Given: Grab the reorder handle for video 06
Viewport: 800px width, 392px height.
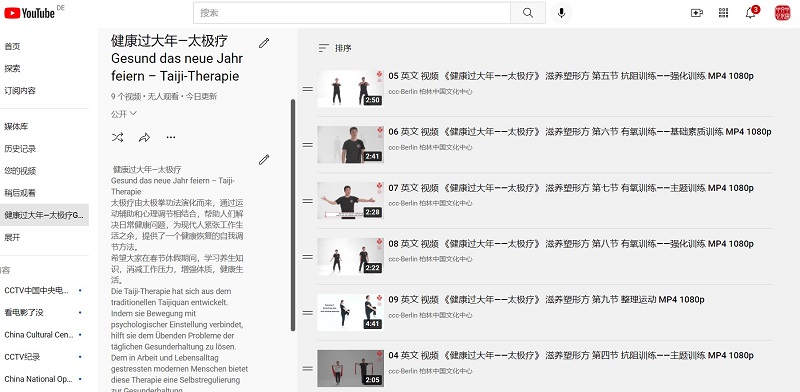Looking at the screenshot, I should click(308, 145).
